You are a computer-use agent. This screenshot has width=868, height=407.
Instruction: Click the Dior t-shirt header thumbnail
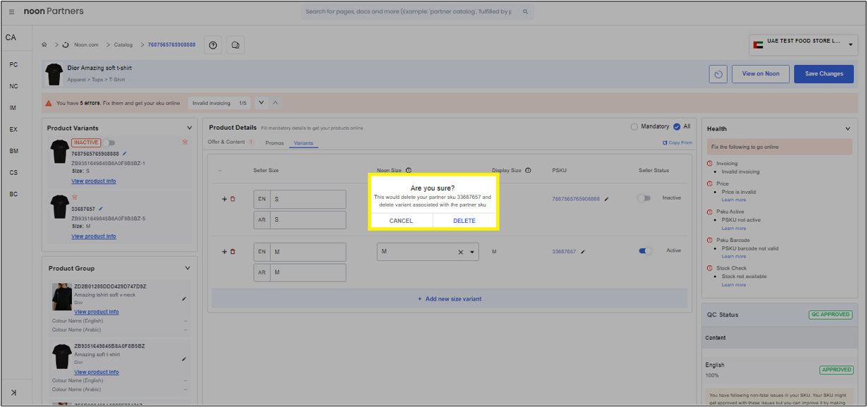click(54, 73)
